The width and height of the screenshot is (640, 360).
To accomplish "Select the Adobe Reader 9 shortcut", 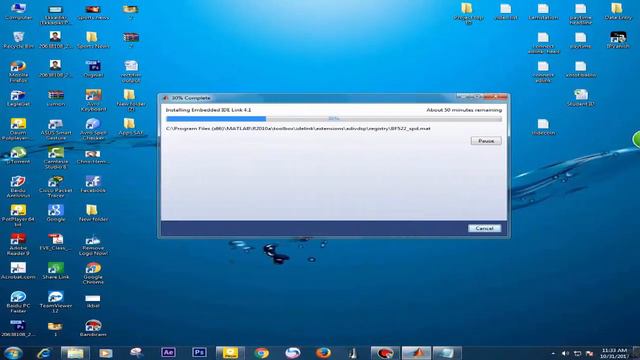I will point(18,244).
